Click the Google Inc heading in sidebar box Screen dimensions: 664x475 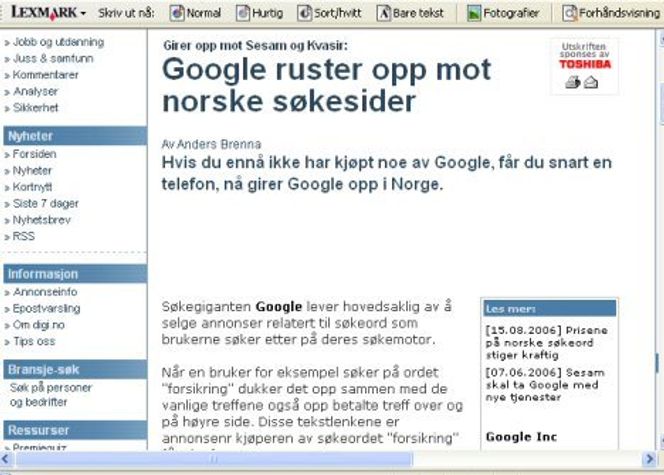click(x=521, y=436)
